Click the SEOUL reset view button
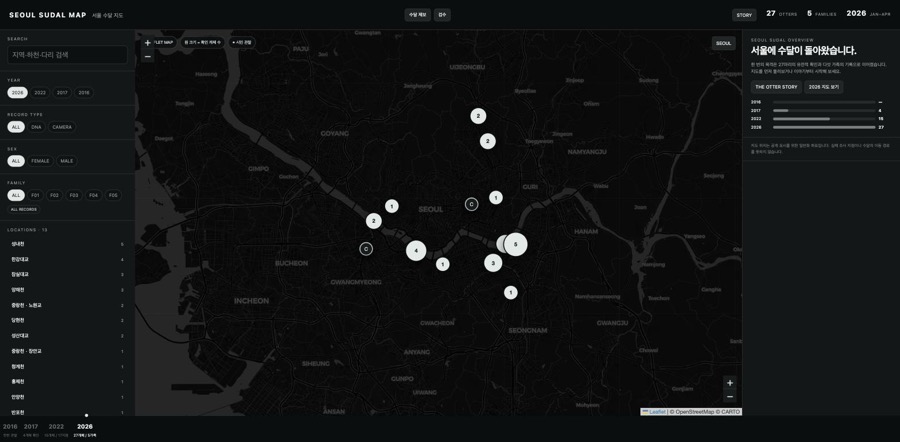 [724, 43]
